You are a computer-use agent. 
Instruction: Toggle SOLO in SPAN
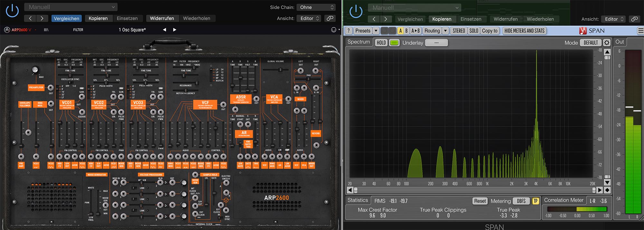coord(474,31)
